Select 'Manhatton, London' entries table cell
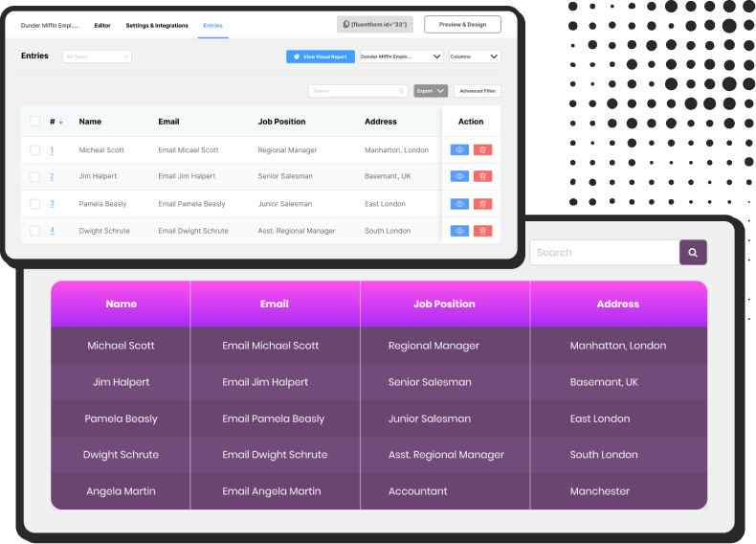Viewport: 756px width, 544px height. point(396,150)
